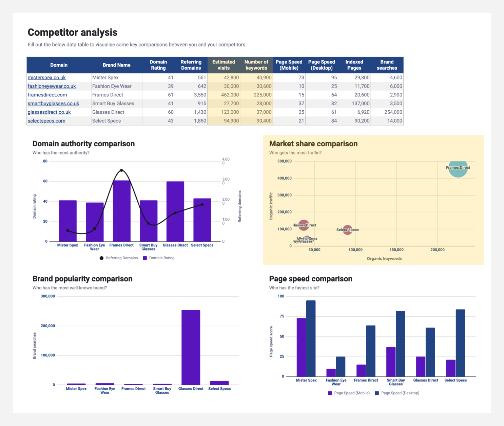The height and width of the screenshot is (426, 504).
Task: Click the Market share comparison heading
Action: pyautogui.click(x=313, y=144)
